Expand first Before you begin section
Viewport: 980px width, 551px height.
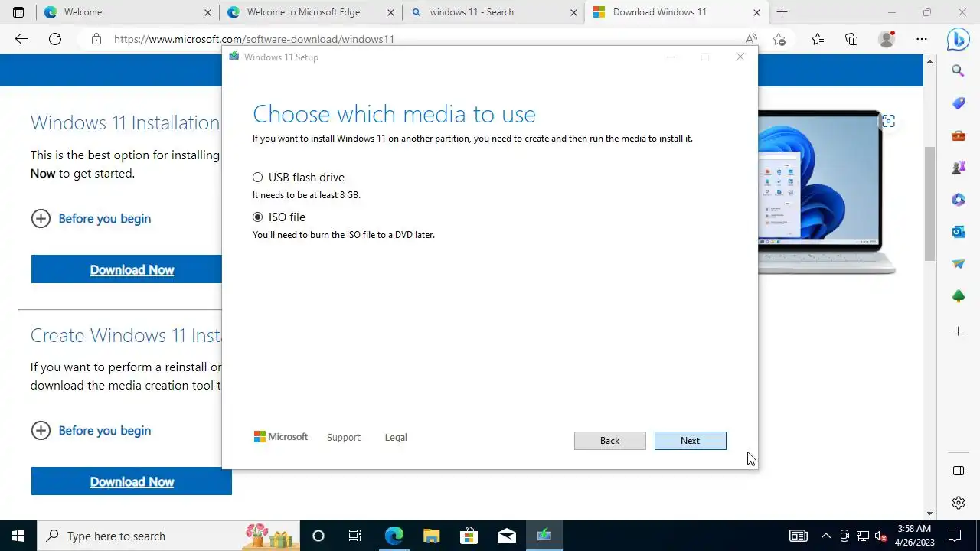point(90,219)
